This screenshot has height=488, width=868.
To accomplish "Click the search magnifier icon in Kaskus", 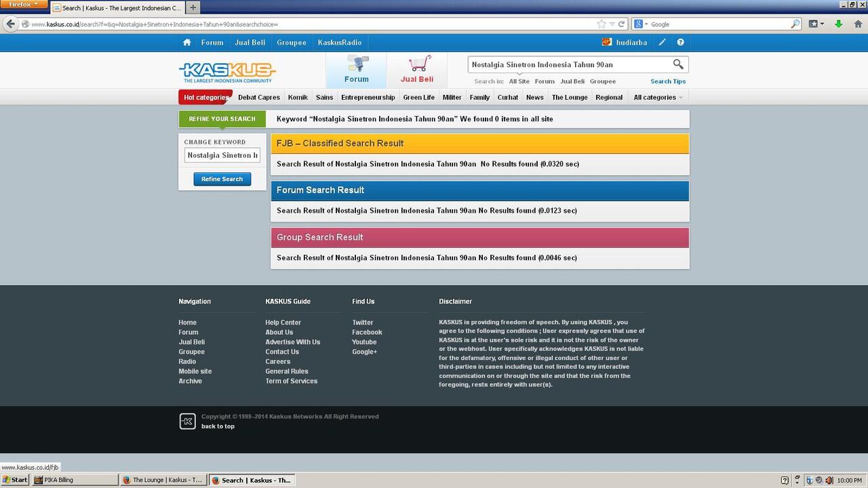I will click(678, 64).
